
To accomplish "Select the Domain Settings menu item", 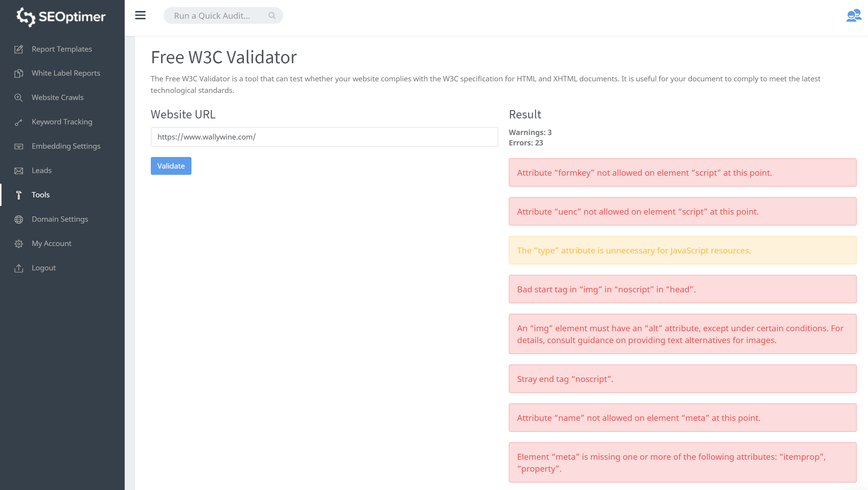I will (x=60, y=218).
